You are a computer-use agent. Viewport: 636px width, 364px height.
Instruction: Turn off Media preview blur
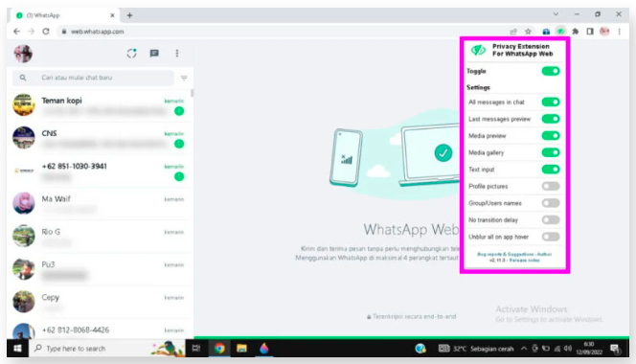(x=551, y=135)
